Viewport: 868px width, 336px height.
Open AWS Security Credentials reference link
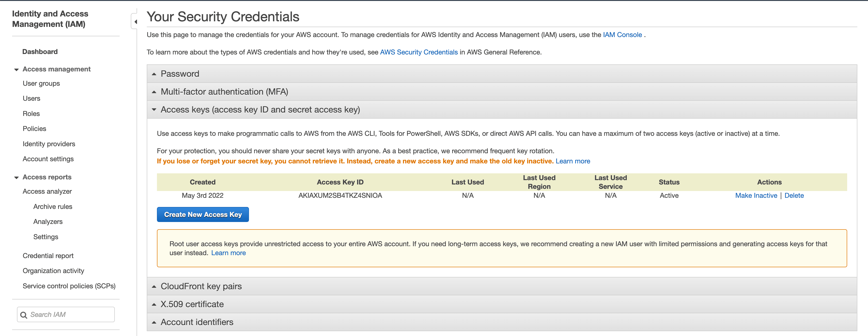click(418, 52)
